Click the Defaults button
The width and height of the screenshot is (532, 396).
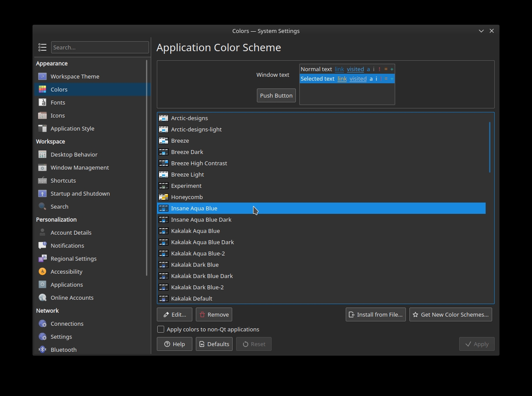point(214,344)
